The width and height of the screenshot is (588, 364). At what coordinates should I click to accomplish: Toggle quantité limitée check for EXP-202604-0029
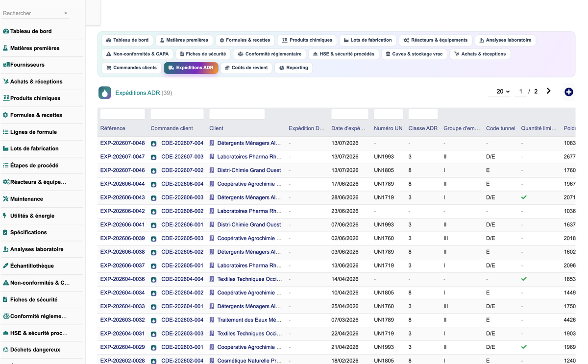point(524,347)
